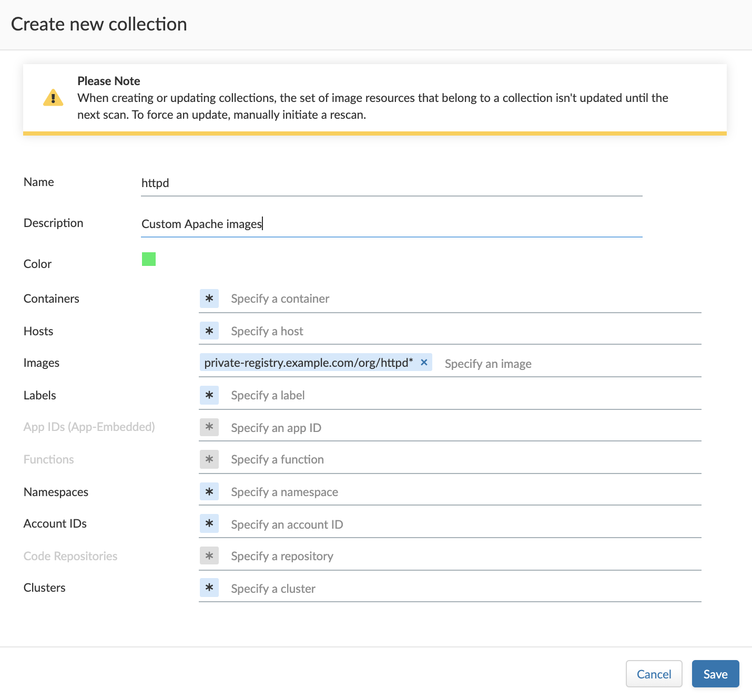Viewport: 752px width, 700px height.
Task: Click the Namespaces label
Action: tap(56, 492)
